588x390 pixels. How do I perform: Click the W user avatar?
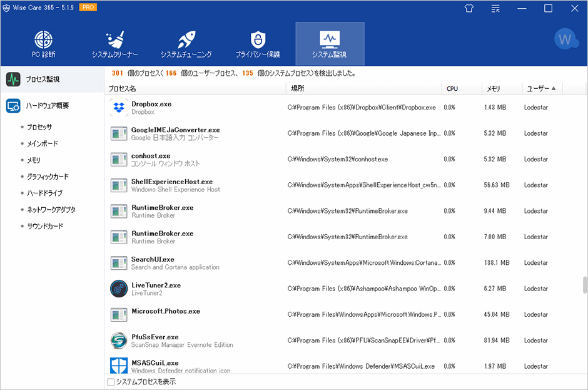565,39
